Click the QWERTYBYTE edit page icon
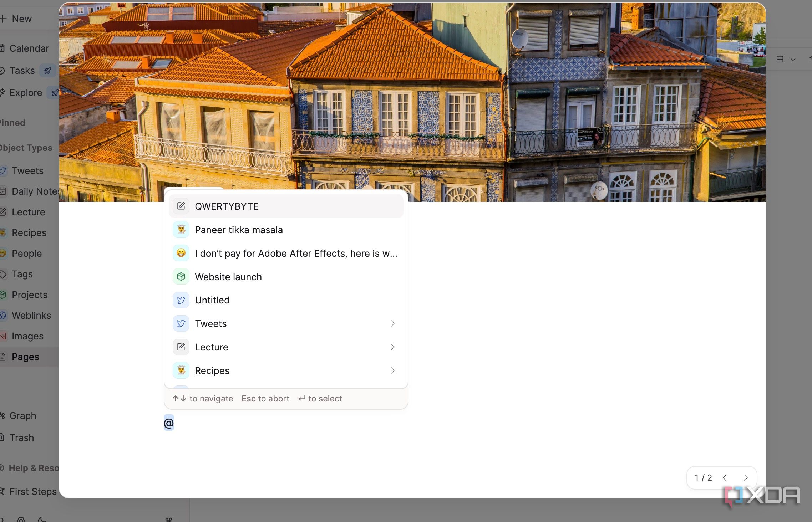 pos(181,206)
